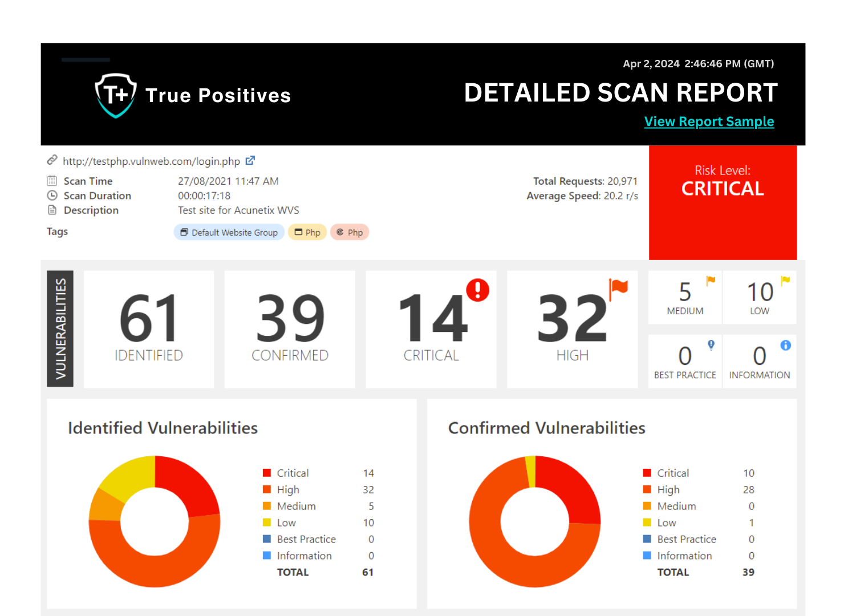This screenshot has width=844, height=616.
Task: Click the 10 Low card
Action: point(760,298)
